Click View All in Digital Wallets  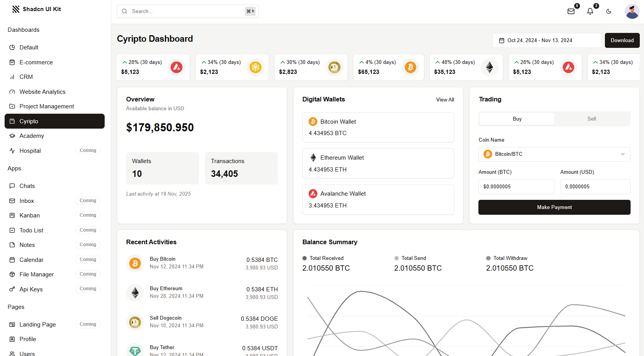[x=445, y=100]
